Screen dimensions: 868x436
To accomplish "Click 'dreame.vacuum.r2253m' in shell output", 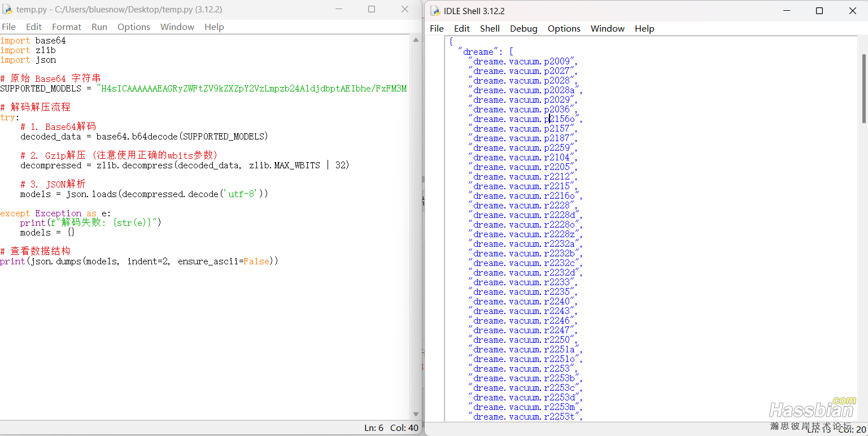I will pyautogui.click(x=525, y=407).
